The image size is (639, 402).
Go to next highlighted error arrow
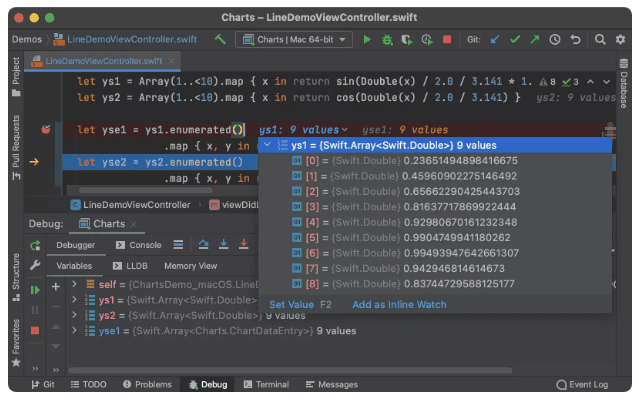[x=606, y=82]
